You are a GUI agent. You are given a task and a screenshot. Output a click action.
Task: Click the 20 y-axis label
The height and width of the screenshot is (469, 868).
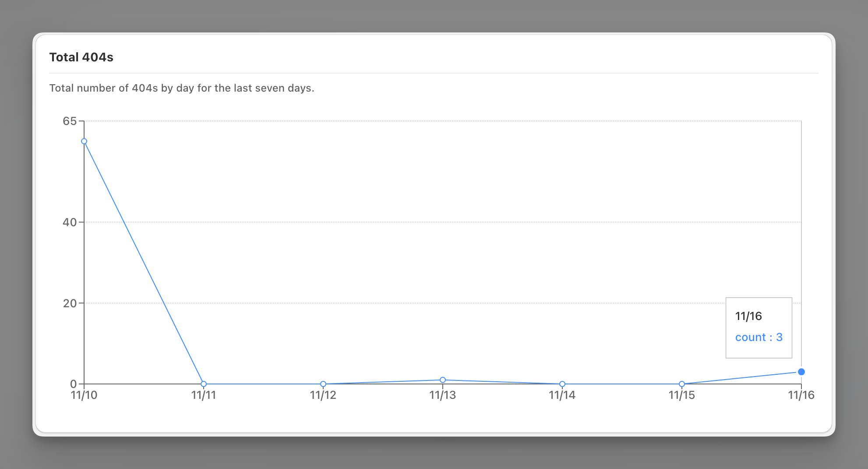[x=70, y=303]
